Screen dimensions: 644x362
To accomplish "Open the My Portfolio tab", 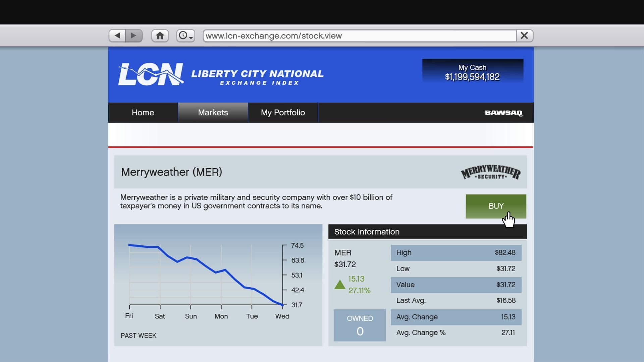I will point(283,113).
